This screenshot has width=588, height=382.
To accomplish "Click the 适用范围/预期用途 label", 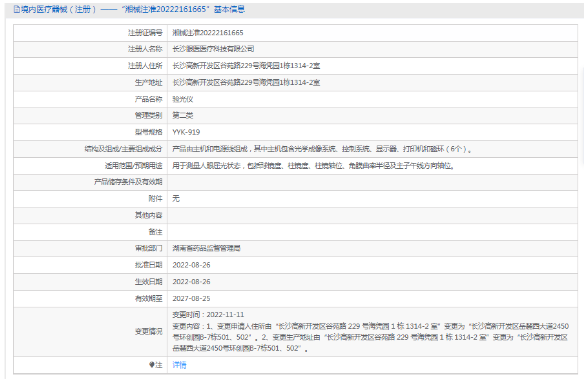I will point(134,165).
